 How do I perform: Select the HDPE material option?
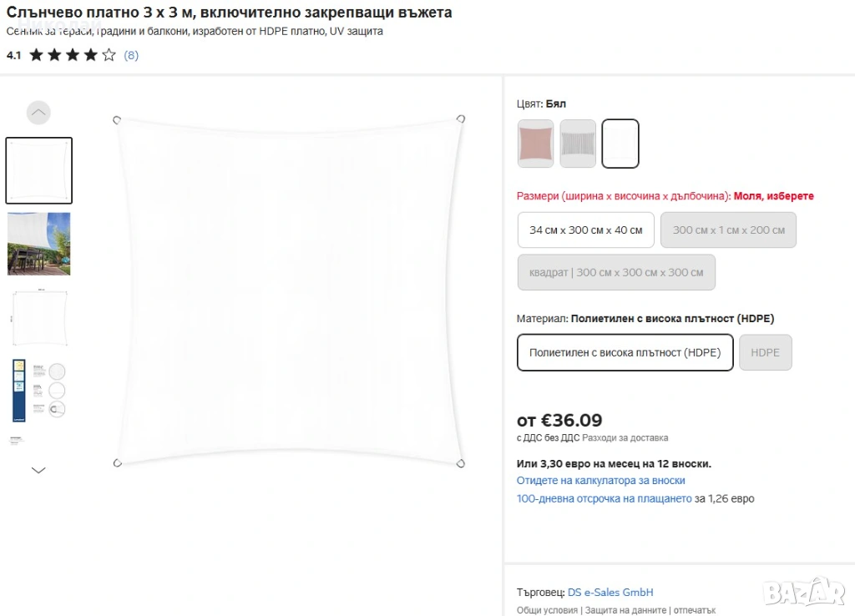765,353
